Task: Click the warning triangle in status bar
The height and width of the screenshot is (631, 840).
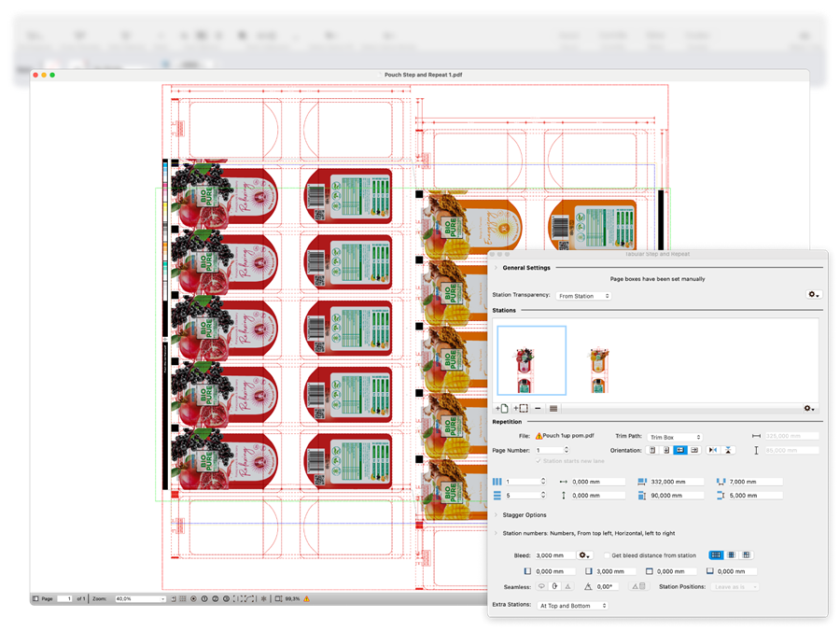Action: [307, 599]
